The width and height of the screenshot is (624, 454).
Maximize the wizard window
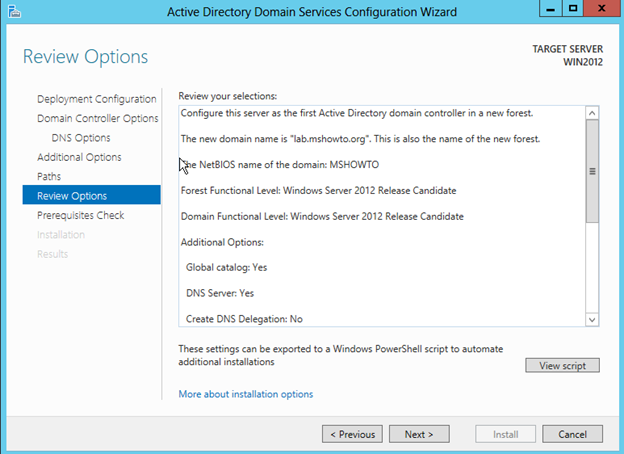(572, 9)
